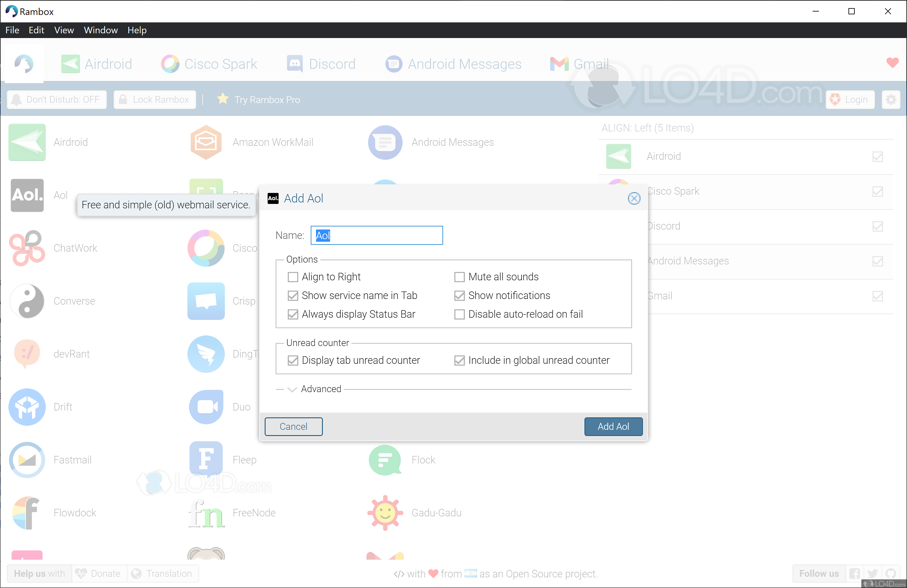Click the heart icon in the top bar
Image resolution: width=907 pixels, height=588 pixels.
click(892, 63)
